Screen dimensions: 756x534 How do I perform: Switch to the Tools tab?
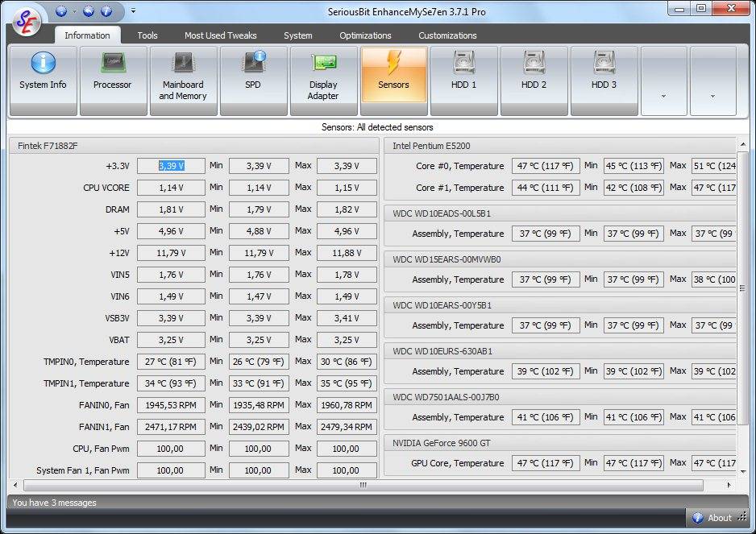click(147, 35)
